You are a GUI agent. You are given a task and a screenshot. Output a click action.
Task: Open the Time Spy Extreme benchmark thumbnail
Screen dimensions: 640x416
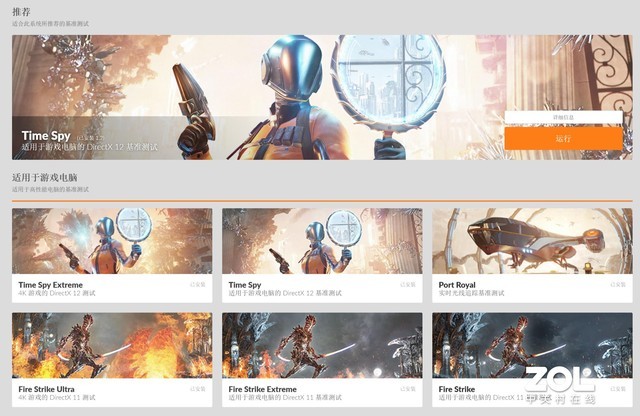click(112, 241)
